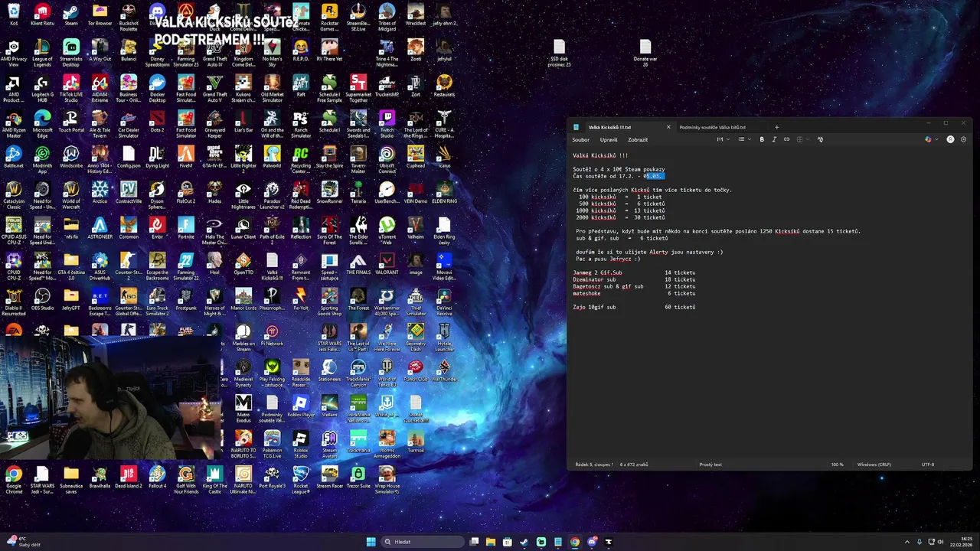Launch Rocket League shortcut
The width and height of the screenshot is (980, 551).
[301, 481]
